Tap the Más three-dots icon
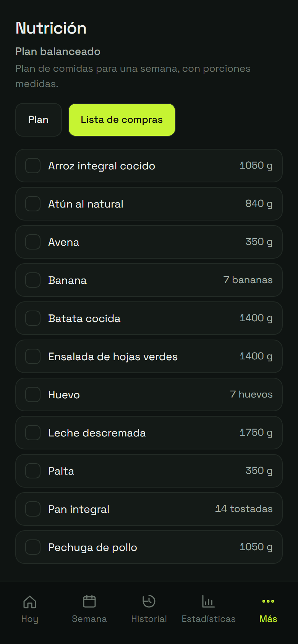Screen dimensions: 298x644 click(x=268, y=602)
